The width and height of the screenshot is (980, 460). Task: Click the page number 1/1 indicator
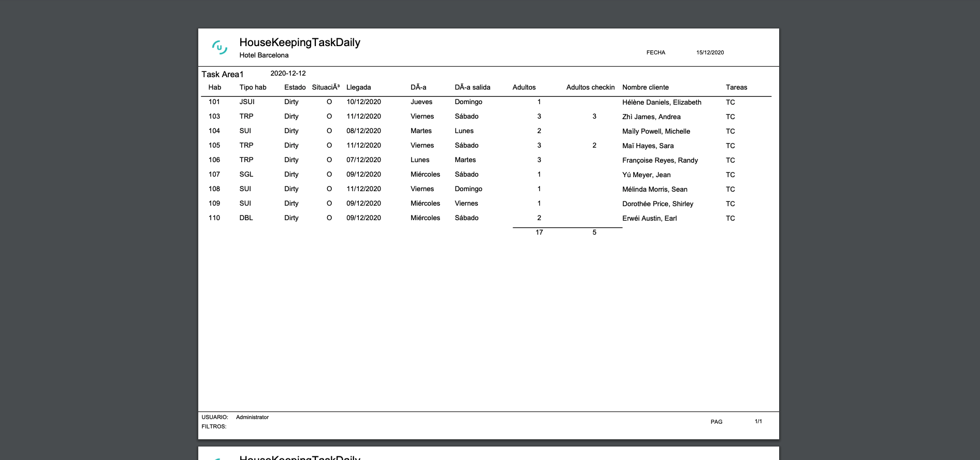758,422
